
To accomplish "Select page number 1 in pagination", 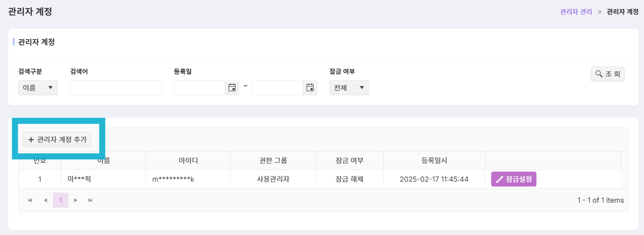I will pyautogui.click(x=61, y=200).
